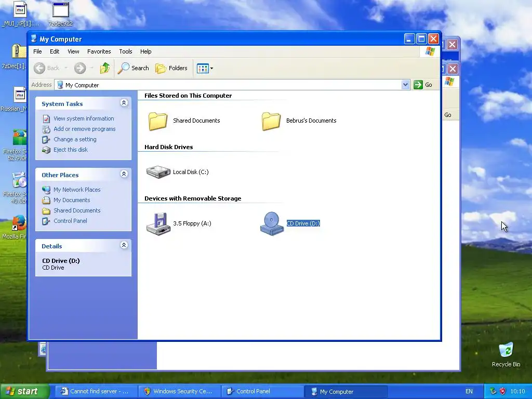Viewport: 532px width, 399px height.
Task: Select the Firefox Setup 52.9 desktop icon
Action: [x=14, y=144]
